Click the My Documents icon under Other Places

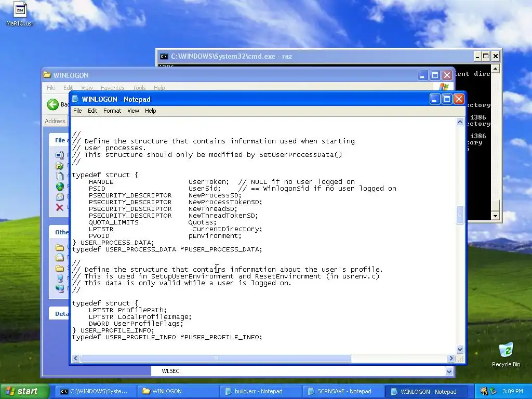coord(60,258)
